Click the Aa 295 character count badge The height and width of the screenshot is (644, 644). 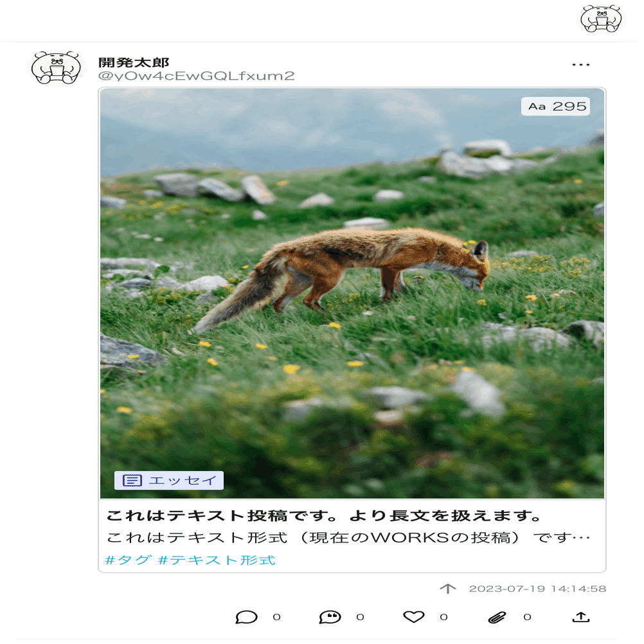555,107
